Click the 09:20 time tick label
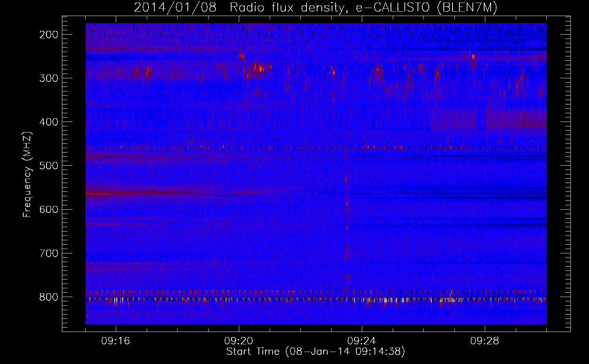Screen dimensions: 589x364 click(x=239, y=341)
